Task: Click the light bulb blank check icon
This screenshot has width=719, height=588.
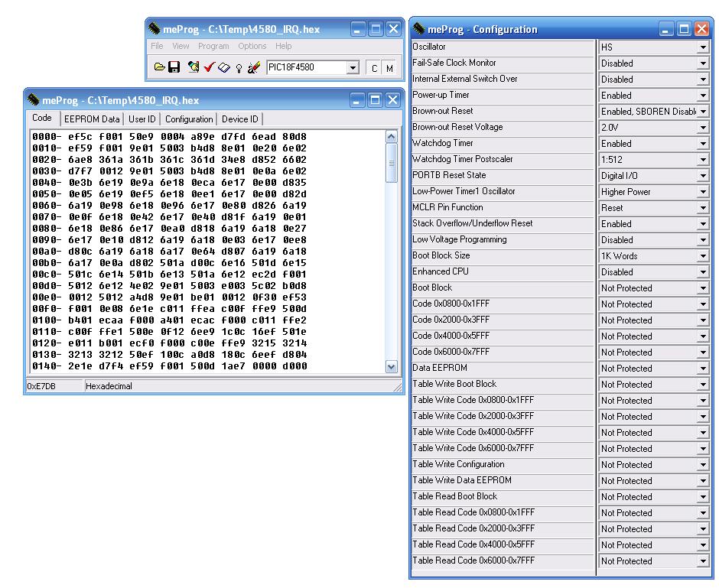Action: pos(239,68)
